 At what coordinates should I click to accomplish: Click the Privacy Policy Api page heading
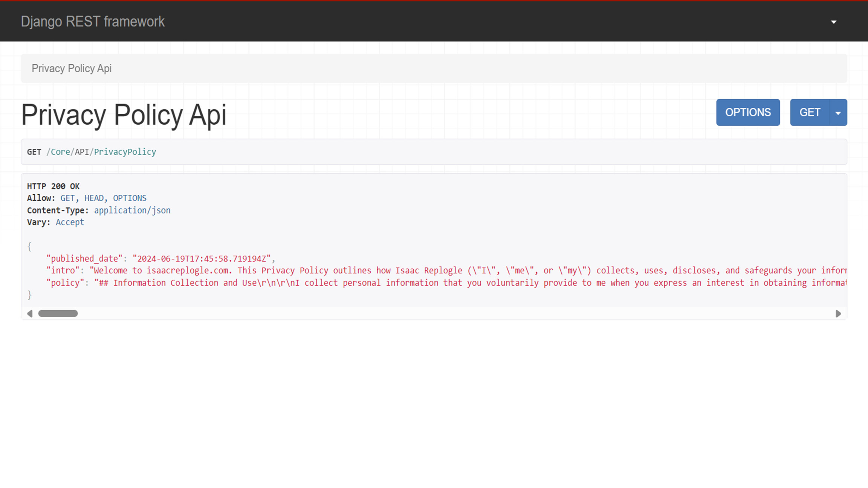(x=124, y=114)
